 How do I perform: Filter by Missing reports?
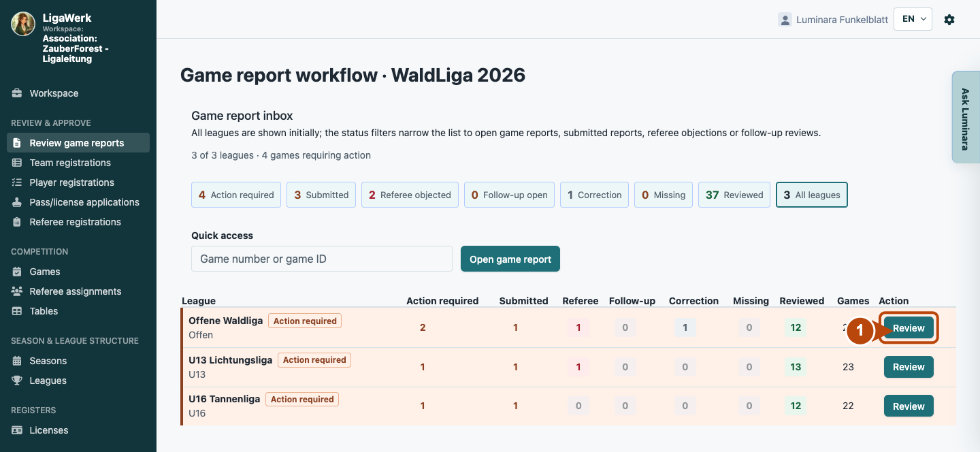[664, 195]
